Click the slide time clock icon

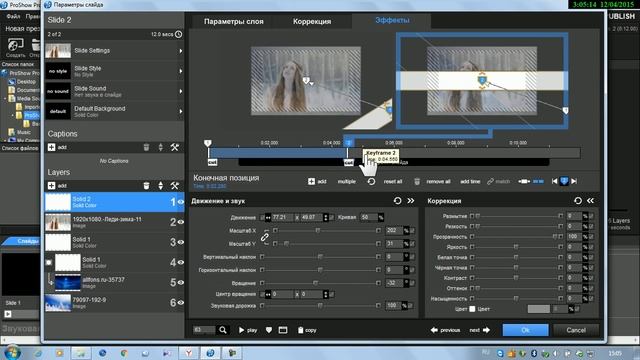coord(178,34)
